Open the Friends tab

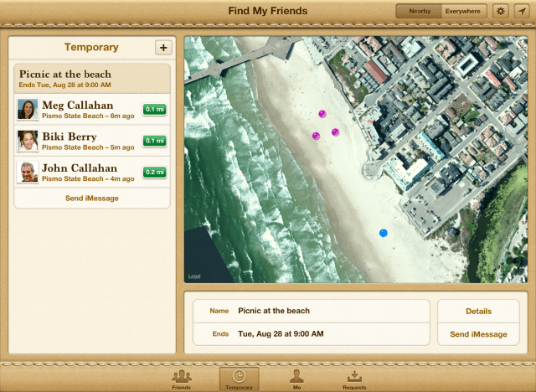pos(181,379)
